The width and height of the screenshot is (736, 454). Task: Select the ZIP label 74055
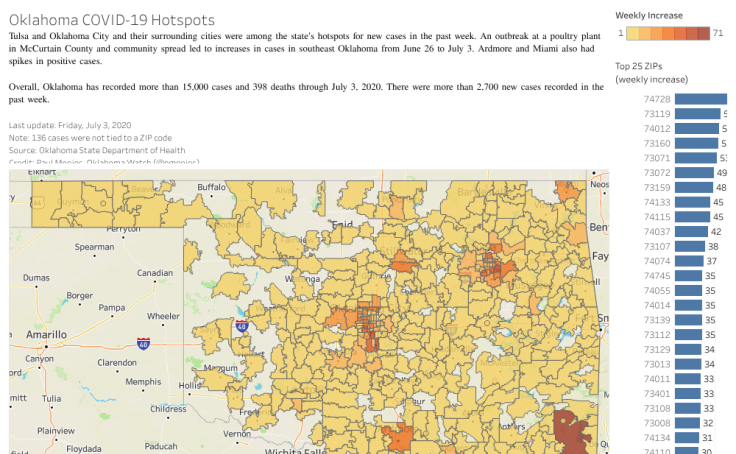tap(657, 291)
